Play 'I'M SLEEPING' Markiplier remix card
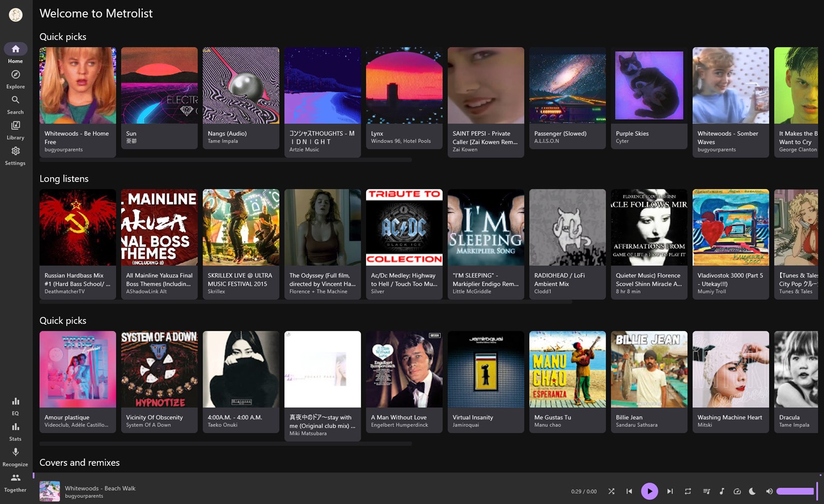Image resolution: width=824 pixels, height=504 pixels. point(486,244)
